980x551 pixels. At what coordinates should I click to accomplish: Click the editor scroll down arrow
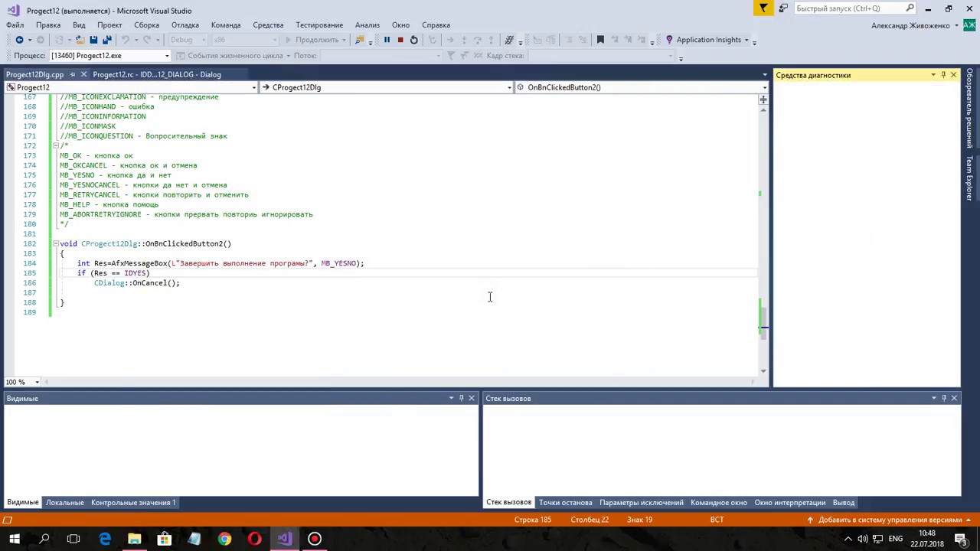763,371
